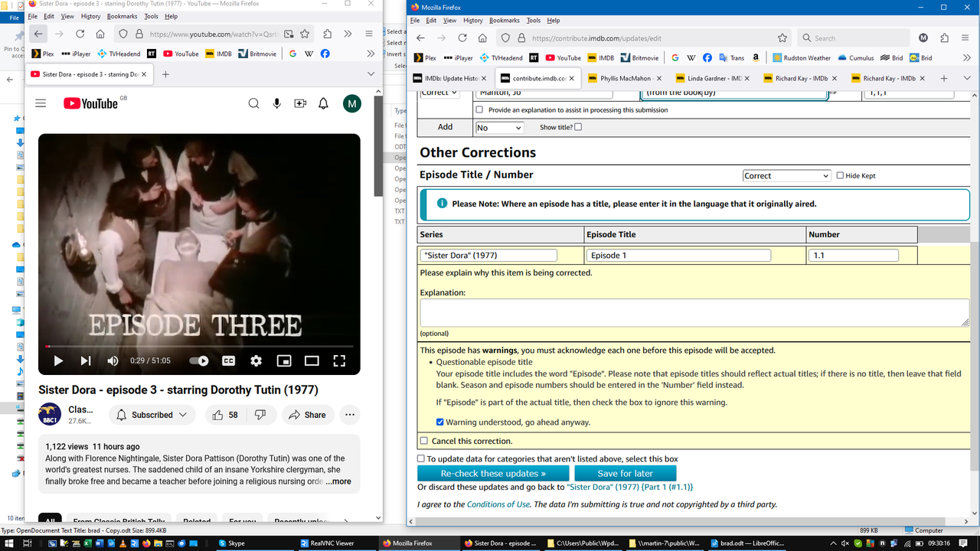List all tabs in YouTube window

[371, 74]
